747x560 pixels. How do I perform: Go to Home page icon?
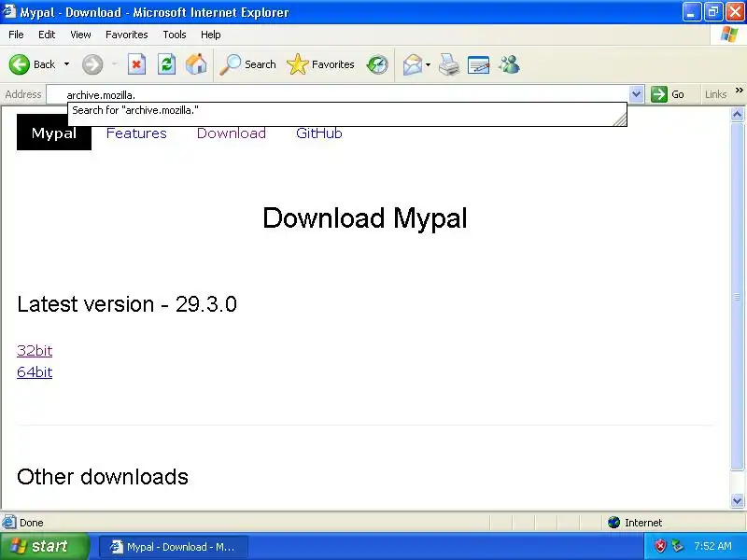tap(196, 64)
